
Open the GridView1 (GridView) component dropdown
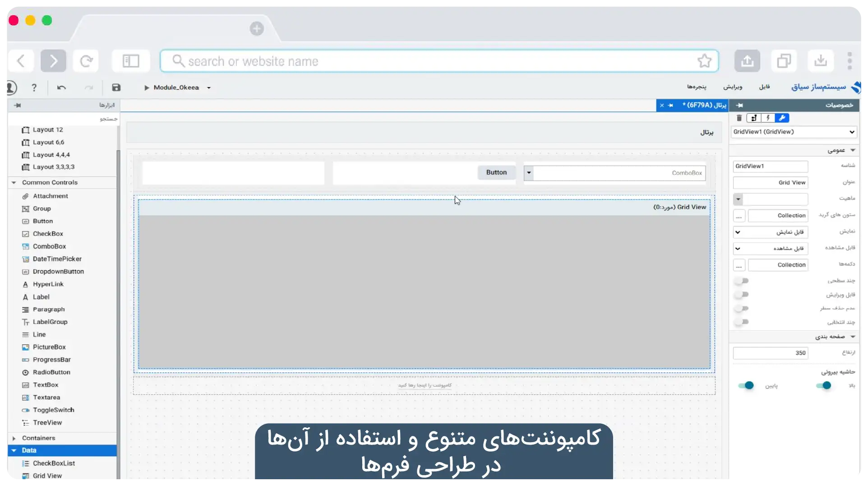click(794, 132)
